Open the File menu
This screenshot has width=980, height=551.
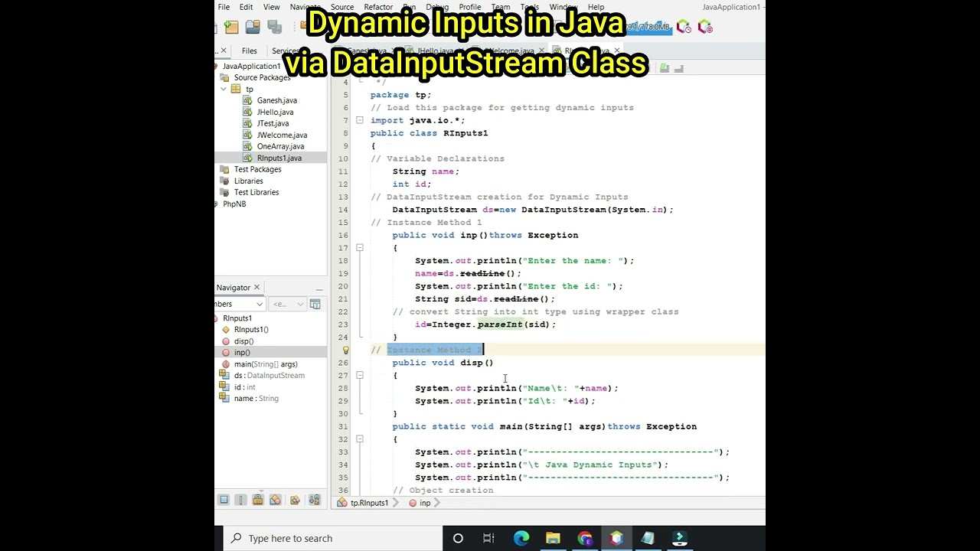[224, 7]
